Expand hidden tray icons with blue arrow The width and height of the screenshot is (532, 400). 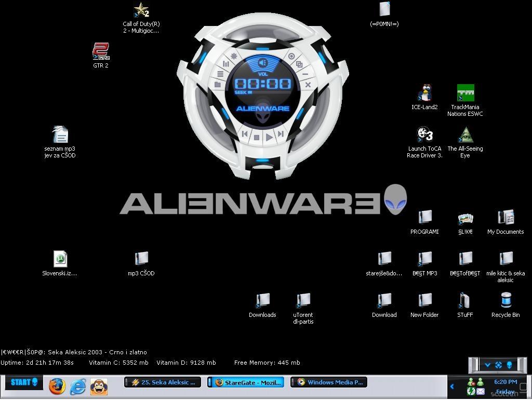[x=452, y=386]
